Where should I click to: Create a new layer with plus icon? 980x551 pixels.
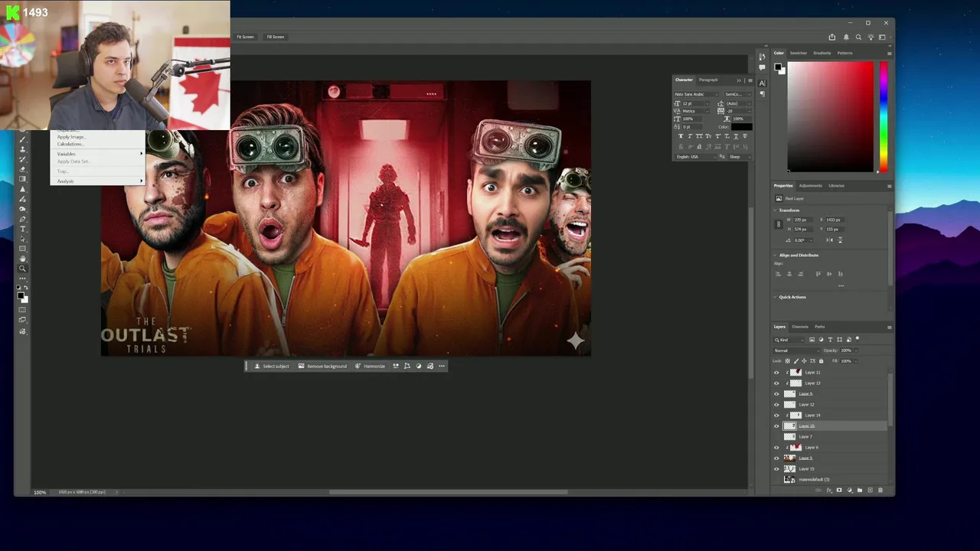tap(870, 490)
